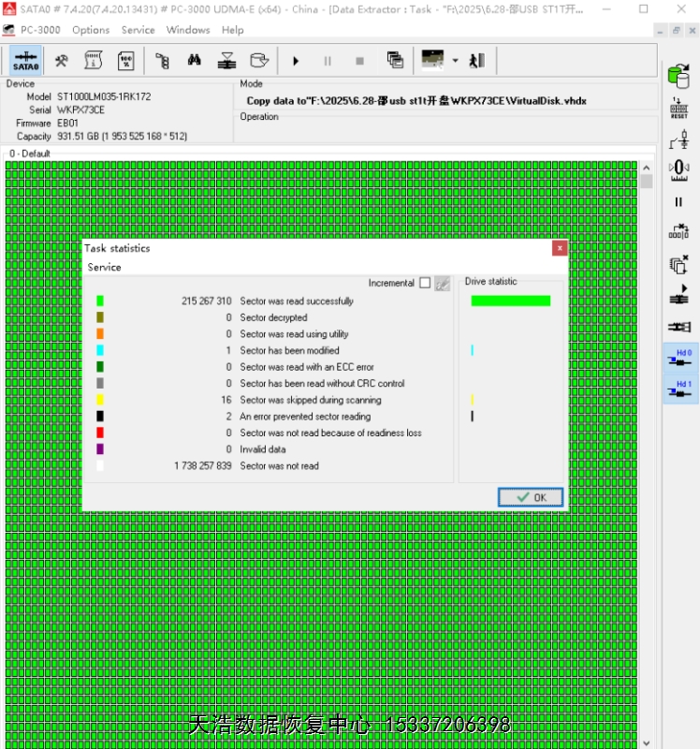Click the disk copy icon atop sidebar
The height and width of the screenshot is (749, 700).
[x=678, y=77]
